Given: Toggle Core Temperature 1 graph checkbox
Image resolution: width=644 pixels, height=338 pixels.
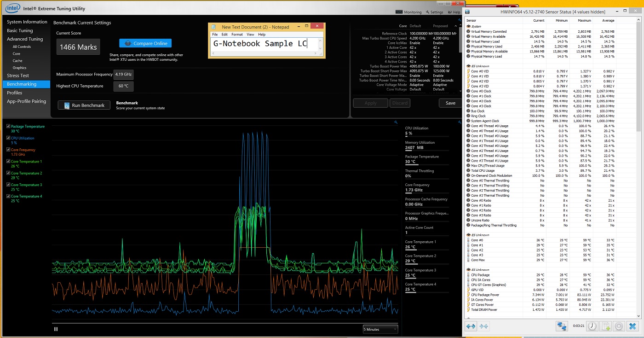Looking at the screenshot, I should tap(8, 161).
